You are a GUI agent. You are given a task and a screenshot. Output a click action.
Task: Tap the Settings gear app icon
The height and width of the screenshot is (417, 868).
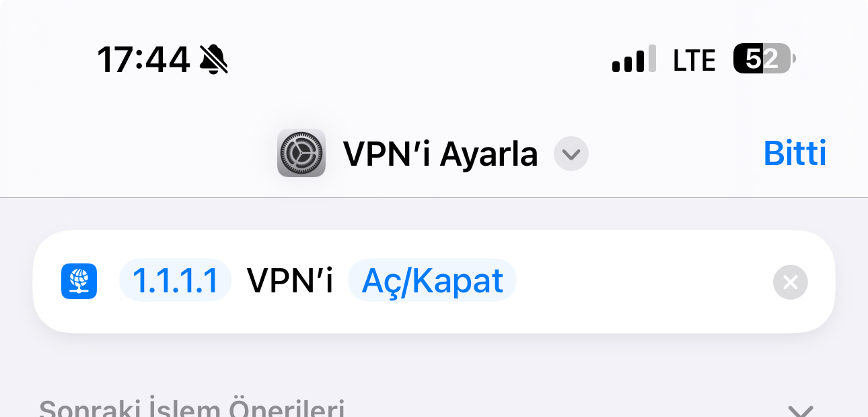301,154
